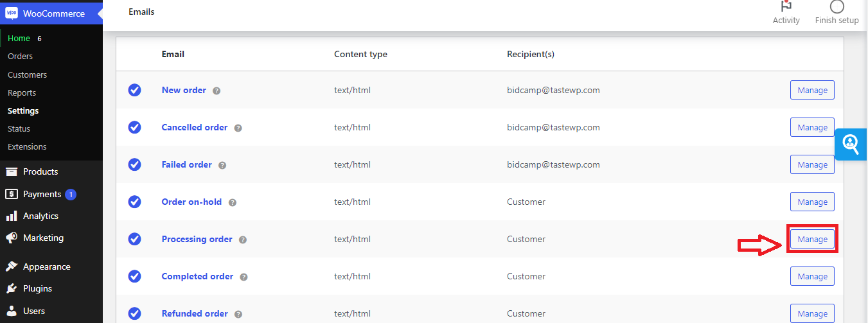Click the enabled checkmark for Refunded order
868x323 pixels.
click(x=134, y=313)
